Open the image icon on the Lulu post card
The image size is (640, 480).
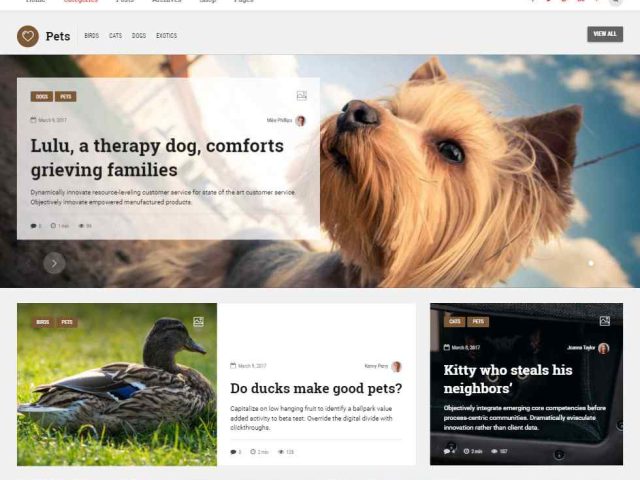302,96
